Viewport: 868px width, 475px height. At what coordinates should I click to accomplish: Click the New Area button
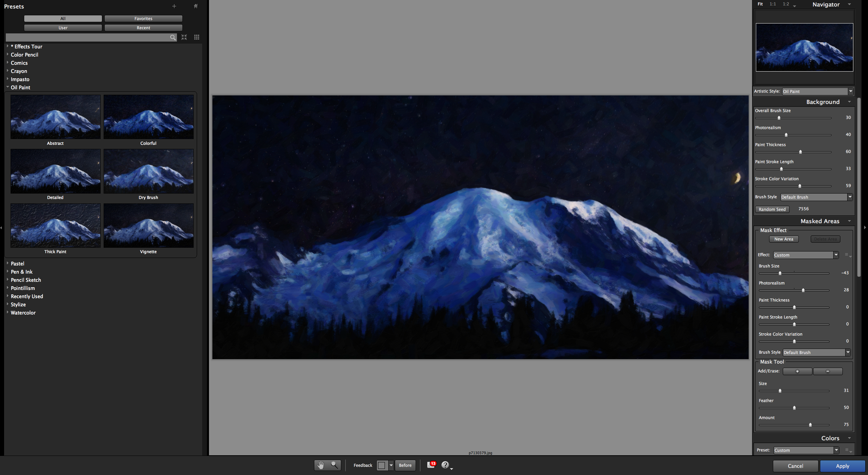[783, 239]
